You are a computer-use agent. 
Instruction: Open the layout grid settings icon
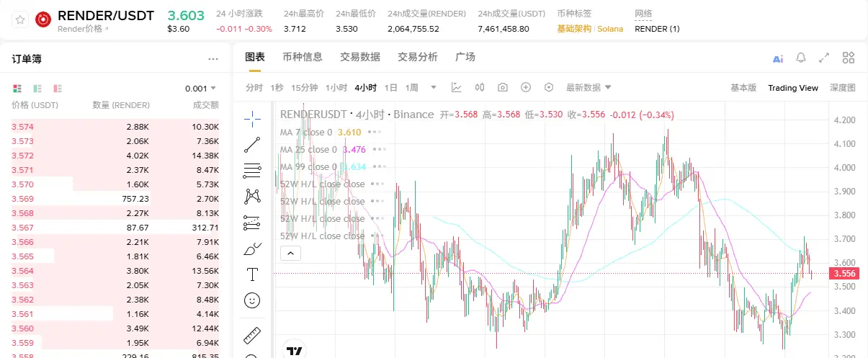coord(849,58)
